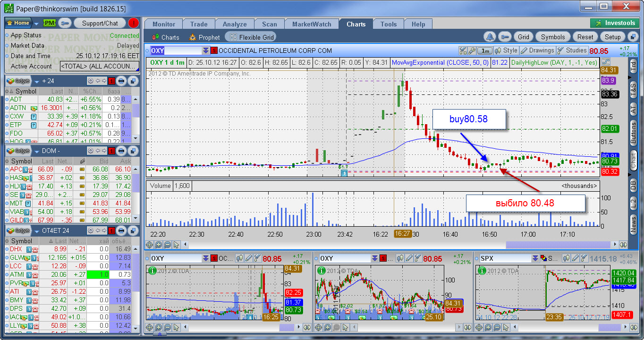The image size is (644, 340).
Task: Zoom in on the main chart
Action: pyautogui.click(x=159, y=245)
